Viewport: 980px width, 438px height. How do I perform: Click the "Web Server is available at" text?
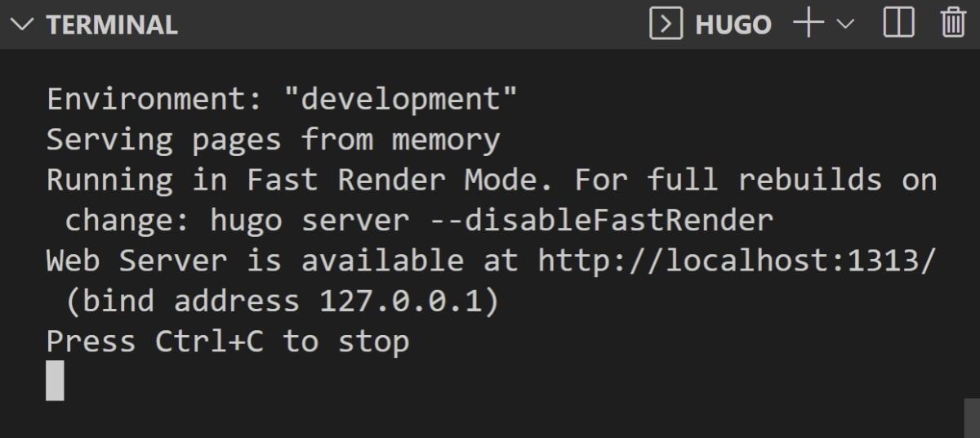(283, 261)
